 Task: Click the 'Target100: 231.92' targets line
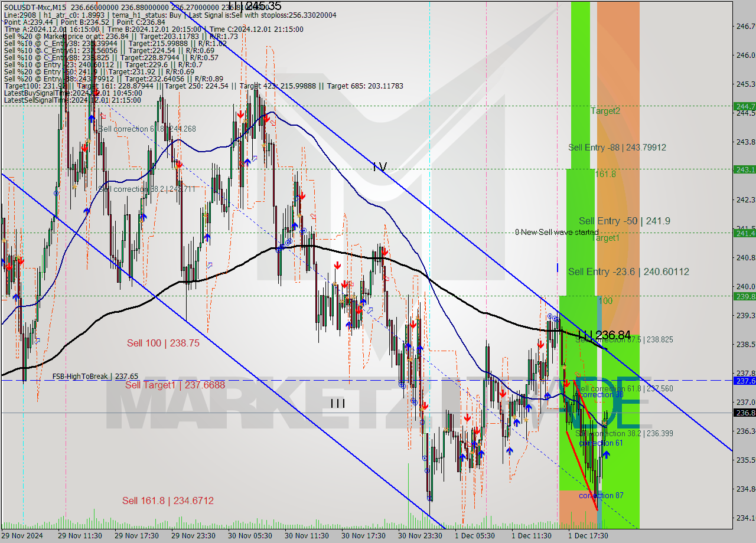(x=203, y=86)
